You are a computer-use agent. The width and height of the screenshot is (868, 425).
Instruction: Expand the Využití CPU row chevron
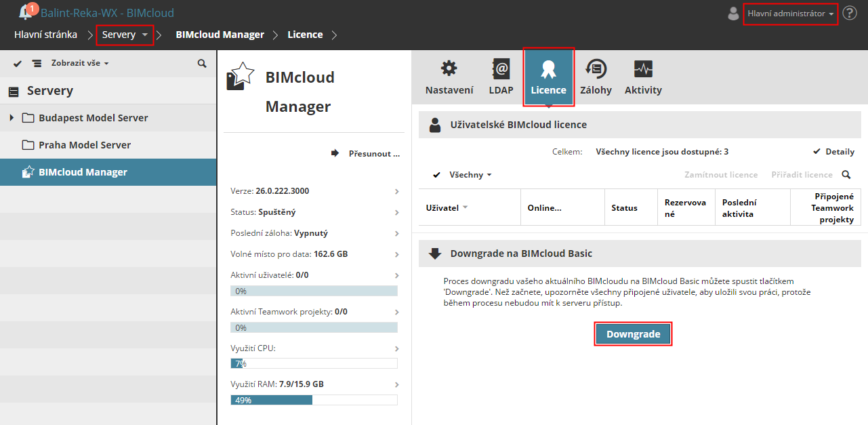(397, 348)
